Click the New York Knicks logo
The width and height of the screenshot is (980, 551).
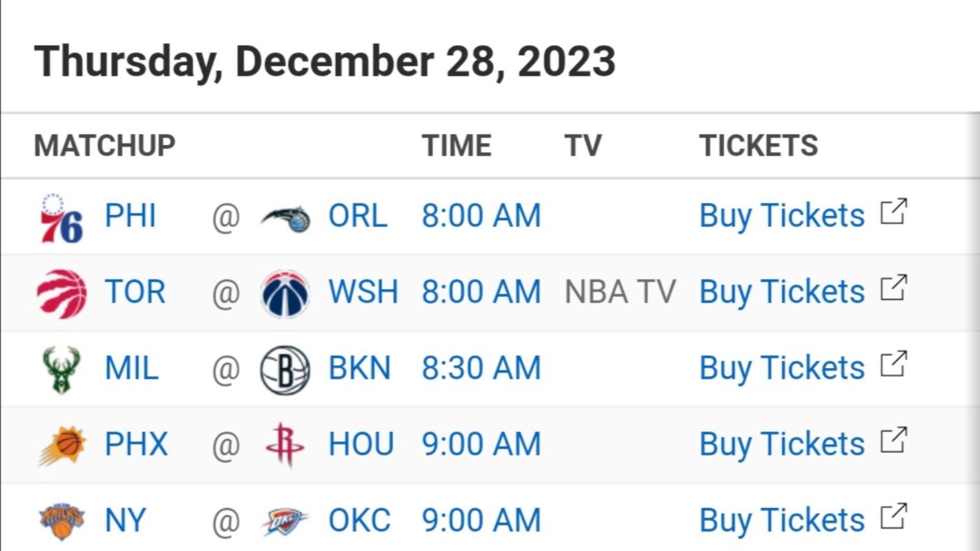pos(62,521)
